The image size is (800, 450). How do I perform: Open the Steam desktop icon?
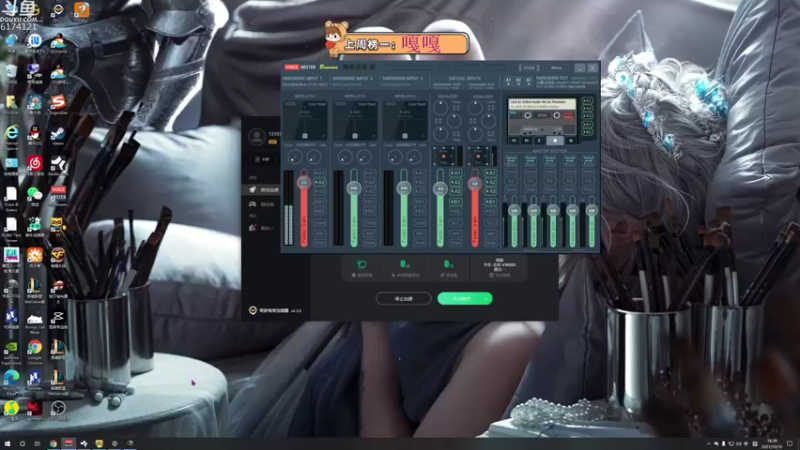click(x=58, y=136)
